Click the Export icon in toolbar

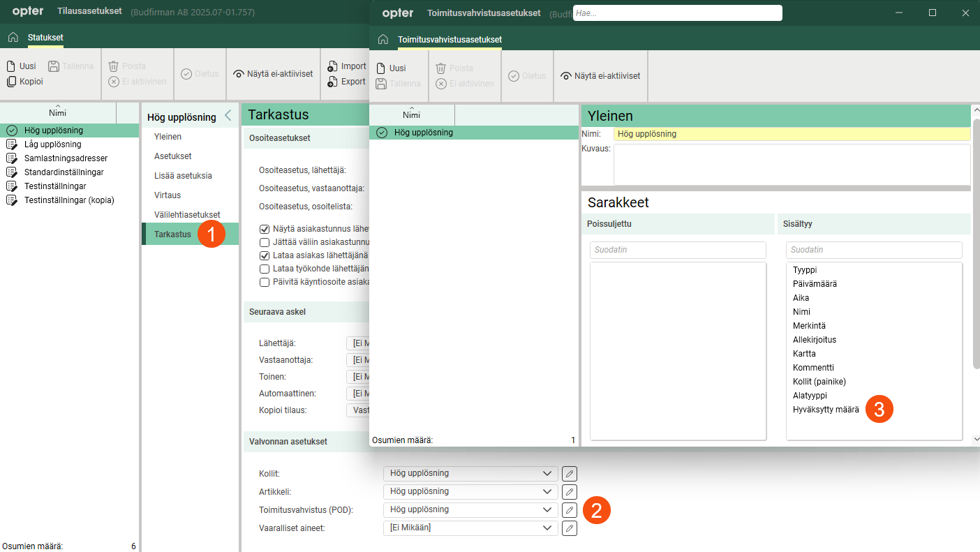pos(332,82)
